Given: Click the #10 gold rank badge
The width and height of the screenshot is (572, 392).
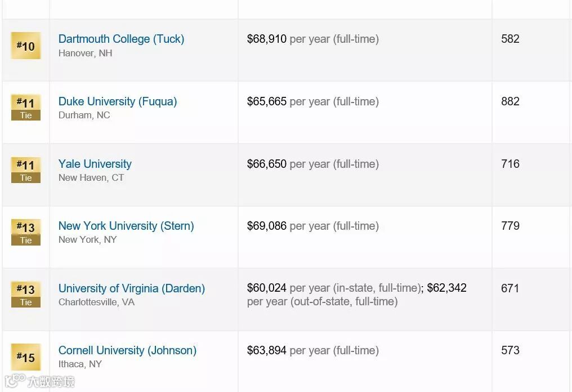Looking at the screenshot, I should pos(26,46).
